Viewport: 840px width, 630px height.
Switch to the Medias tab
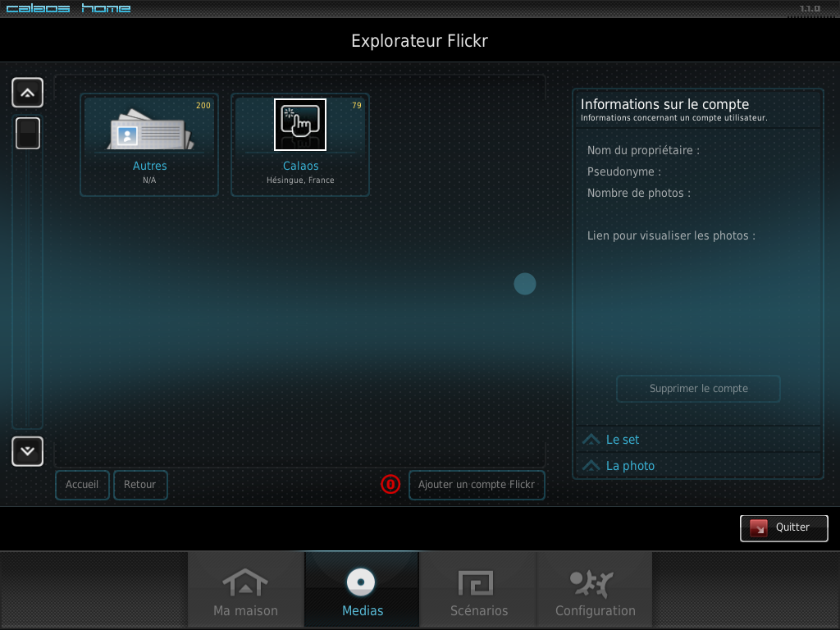[x=362, y=590]
